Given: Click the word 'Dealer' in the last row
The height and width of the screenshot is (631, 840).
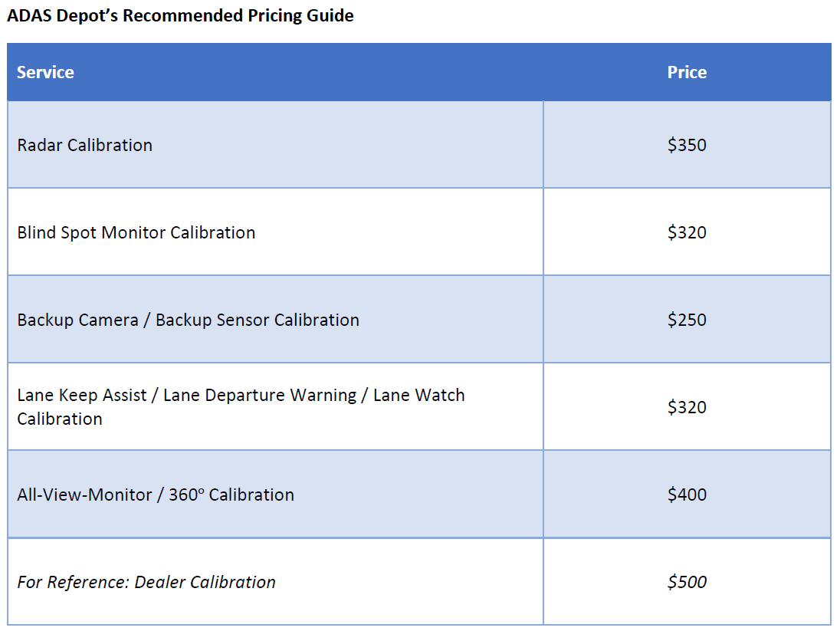Looking at the screenshot, I should (x=160, y=582).
